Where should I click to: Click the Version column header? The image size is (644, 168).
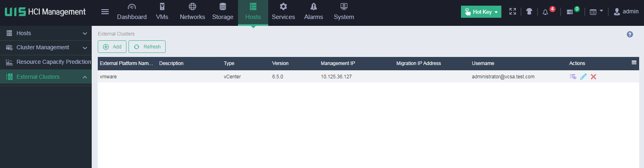(280, 63)
